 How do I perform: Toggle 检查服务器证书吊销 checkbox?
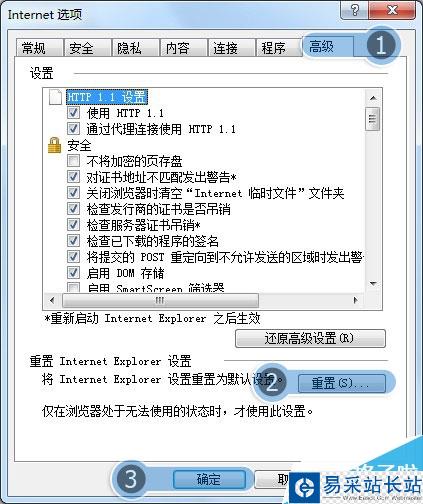click(x=73, y=225)
